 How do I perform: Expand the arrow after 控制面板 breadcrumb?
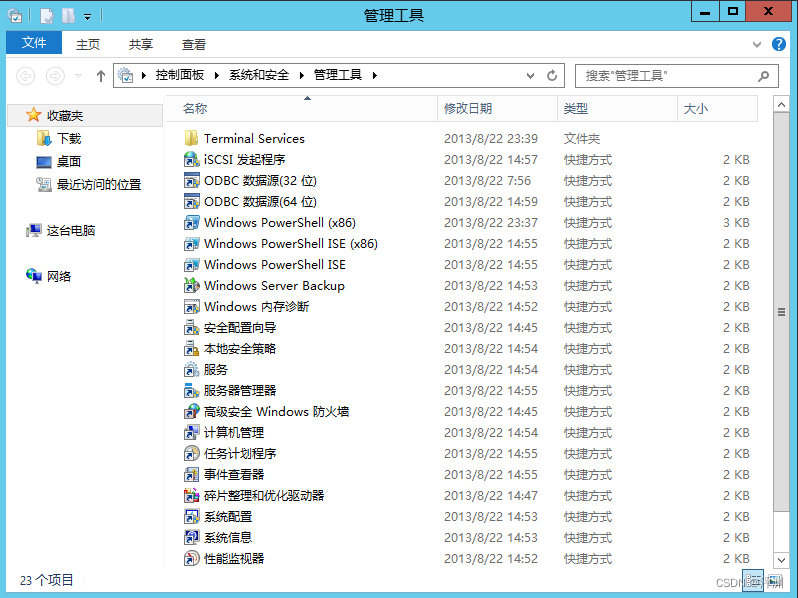pos(217,75)
